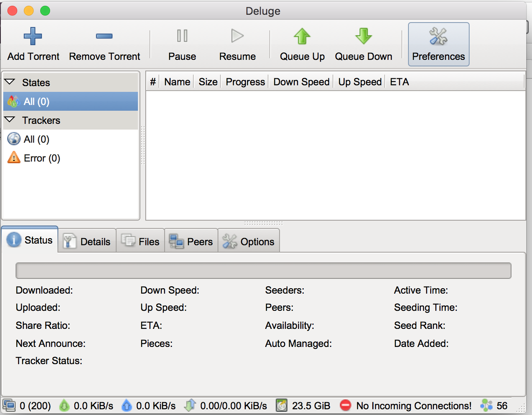532x415 pixels.
Task: Open the Files tab
Action: (140, 242)
